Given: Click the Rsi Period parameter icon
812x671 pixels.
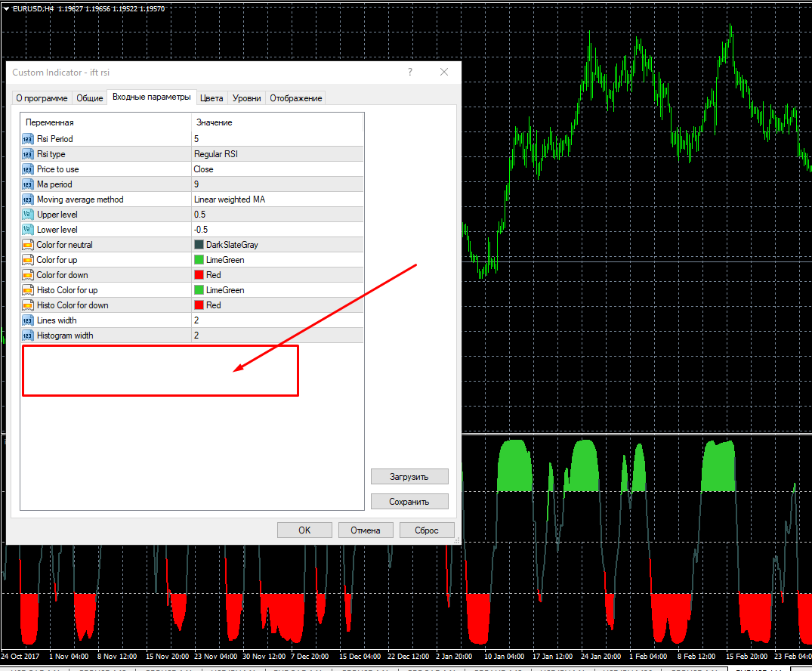Looking at the screenshot, I should point(28,139).
